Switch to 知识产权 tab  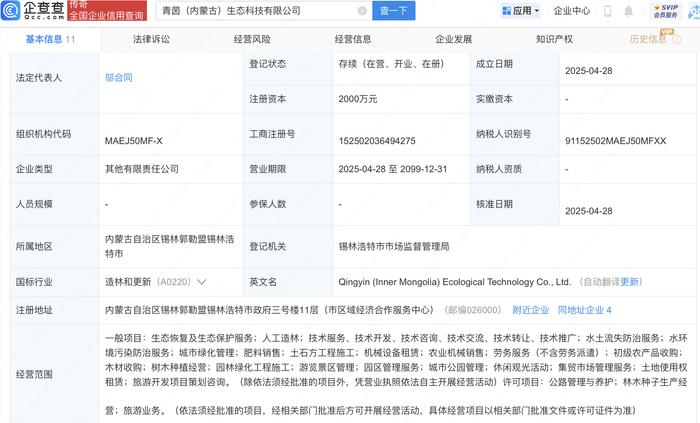point(554,39)
